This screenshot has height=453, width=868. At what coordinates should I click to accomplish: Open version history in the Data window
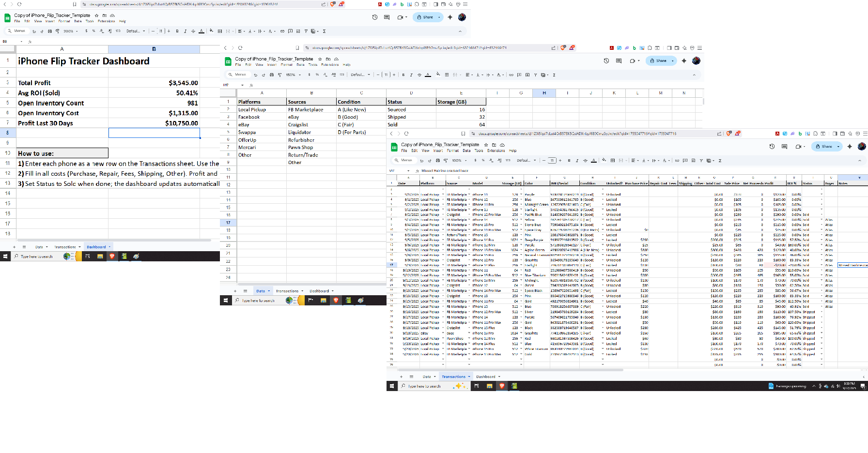coord(606,60)
